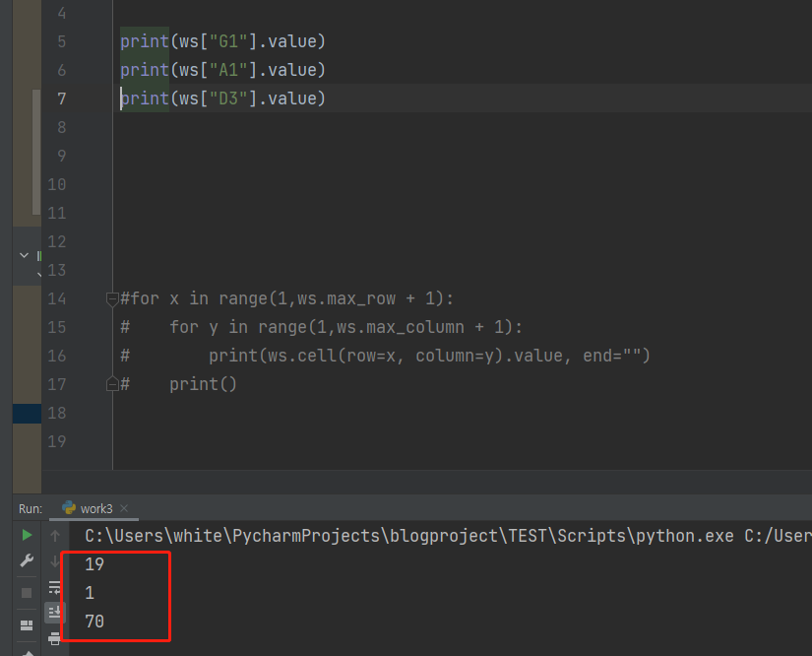Select the work3 run tab
This screenshot has height=656, width=812.
click(x=94, y=509)
